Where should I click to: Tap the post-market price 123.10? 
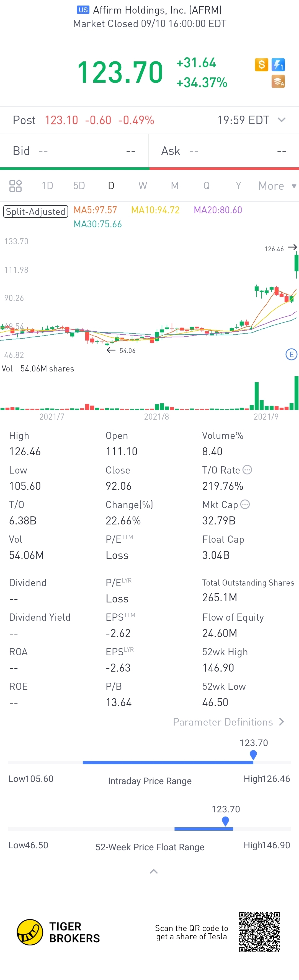coord(61,120)
